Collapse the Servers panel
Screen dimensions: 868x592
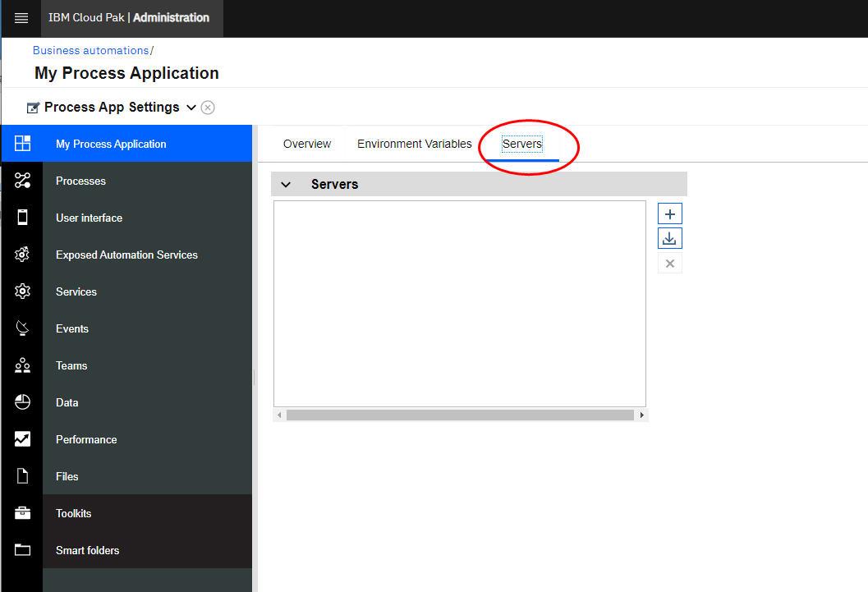(285, 184)
